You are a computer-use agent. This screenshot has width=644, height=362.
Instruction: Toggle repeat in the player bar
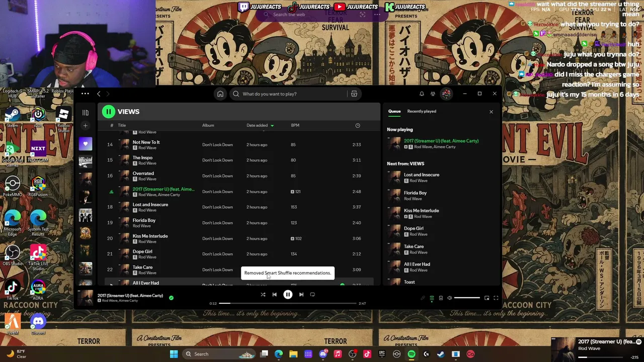[312, 295]
